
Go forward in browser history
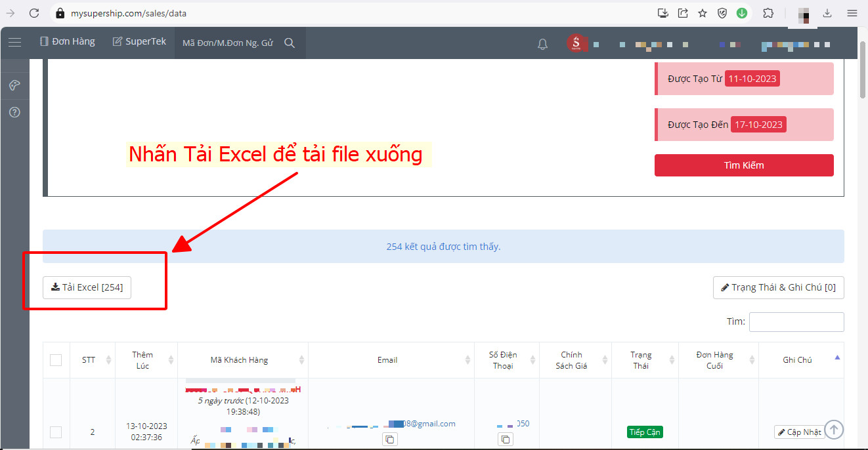(x=11, y=13)
